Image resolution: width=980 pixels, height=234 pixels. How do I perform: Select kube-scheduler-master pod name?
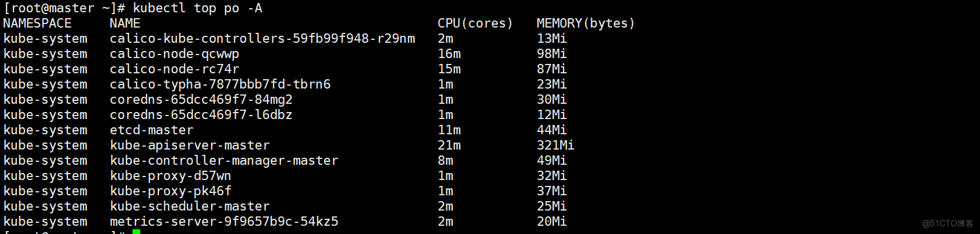189,206
